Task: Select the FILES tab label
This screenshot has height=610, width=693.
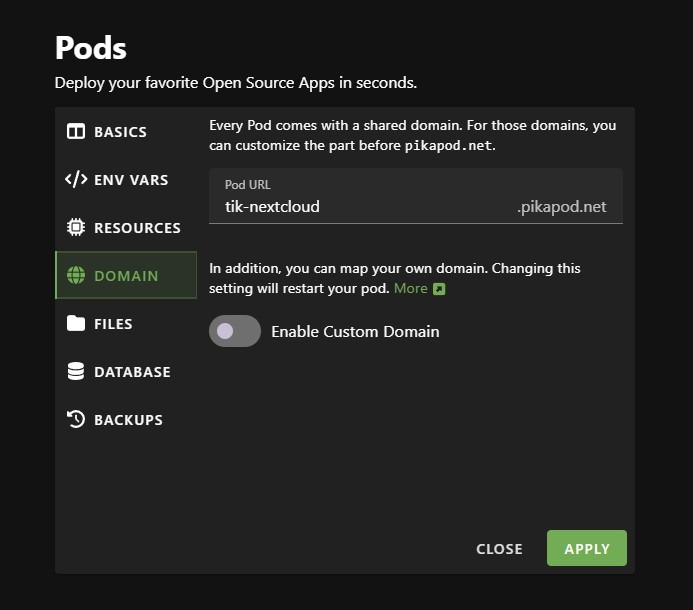Action: (113, 324)
